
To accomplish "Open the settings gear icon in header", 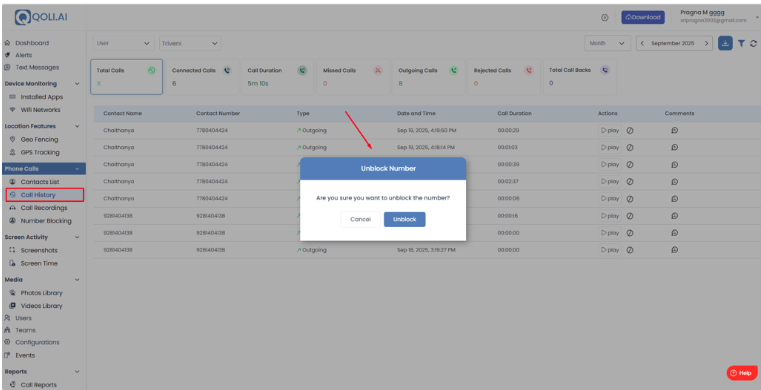I will coord(605,17).
